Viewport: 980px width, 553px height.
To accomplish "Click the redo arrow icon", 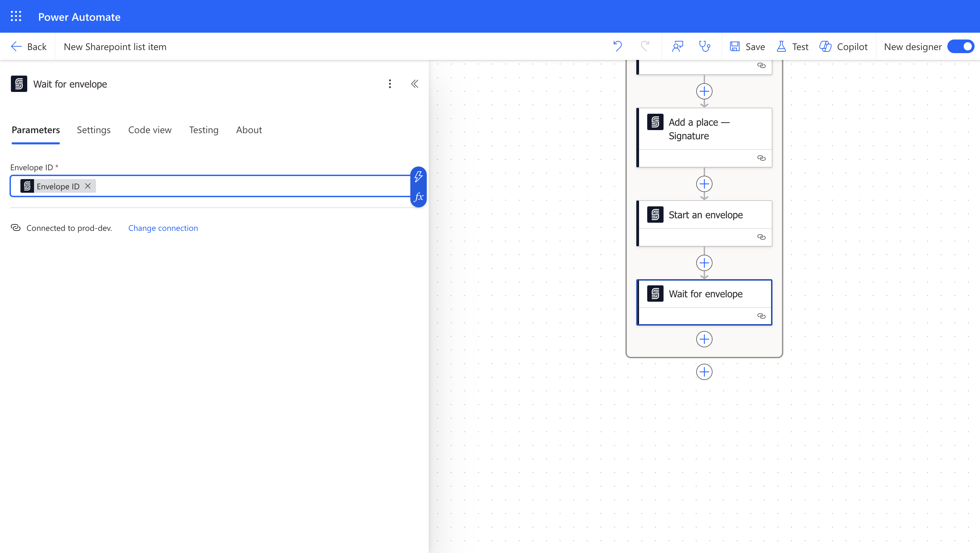I will pos(645,46).
